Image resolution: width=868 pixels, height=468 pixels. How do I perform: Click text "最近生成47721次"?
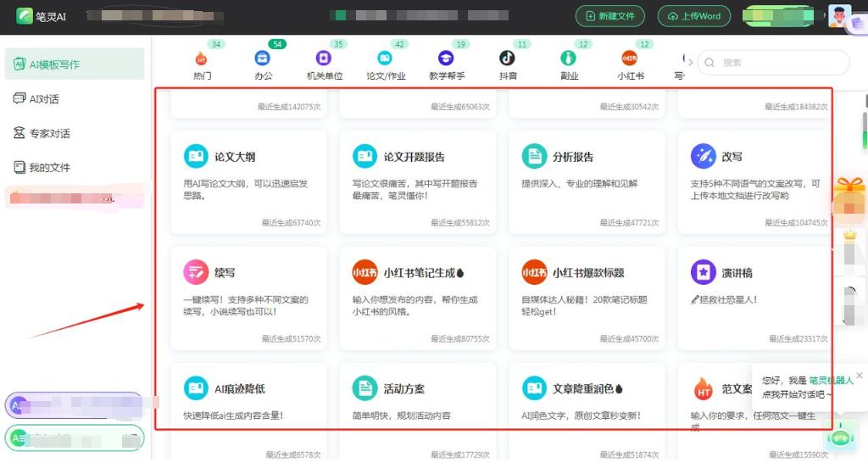click(x=630, y=223)
